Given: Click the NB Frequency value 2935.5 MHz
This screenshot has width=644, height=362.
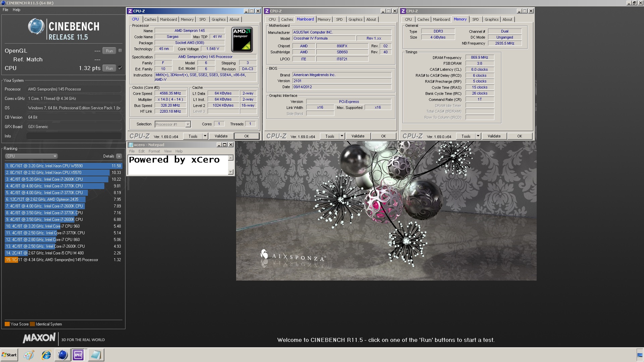Looking at the screenshot, I should click(504, 43).
